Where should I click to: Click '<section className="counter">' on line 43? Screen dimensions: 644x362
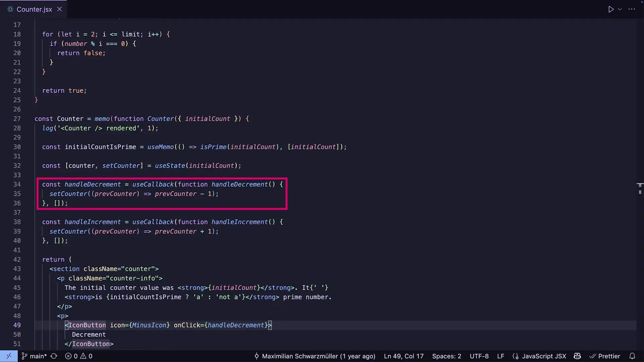(x=104, y=269)
